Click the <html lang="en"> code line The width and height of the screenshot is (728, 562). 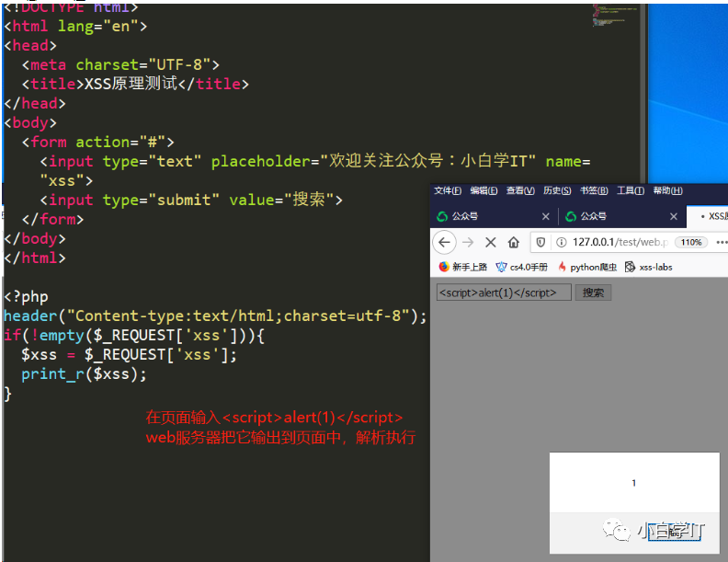click(75, 26)
